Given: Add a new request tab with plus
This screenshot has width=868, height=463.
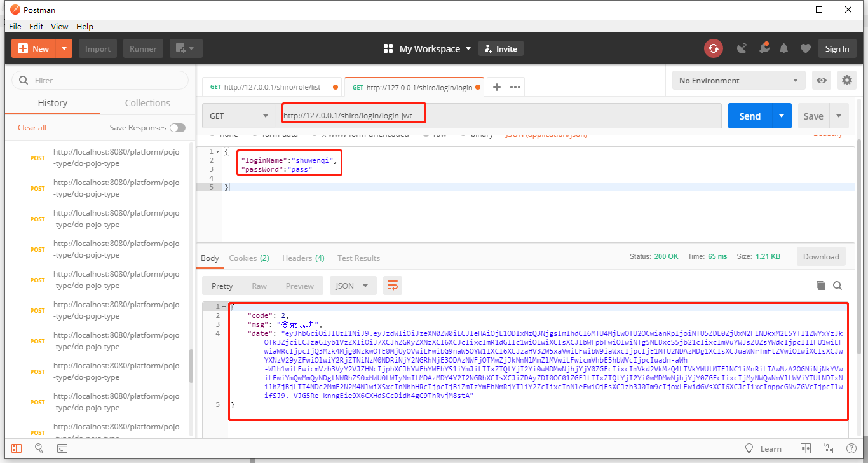Looking at the screenshot, I should (497, 87).
